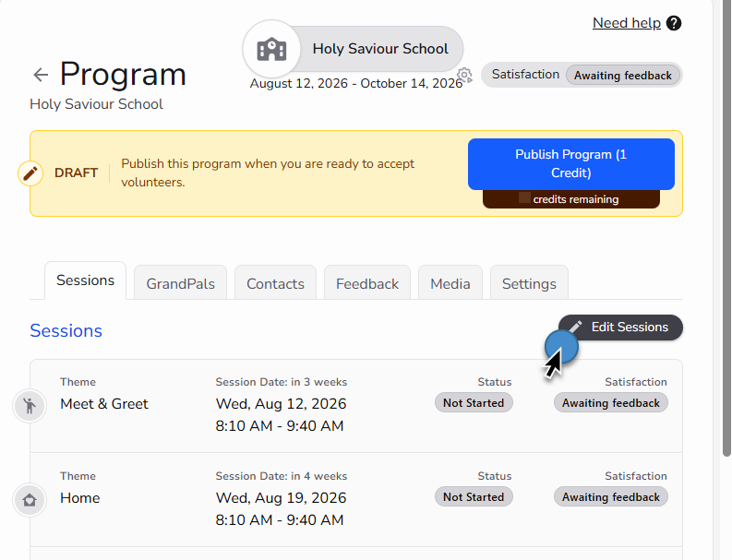Image resolution: width=732 pixels, height=560 pixels.
Task: Click the school building icon
Action: 271,49
